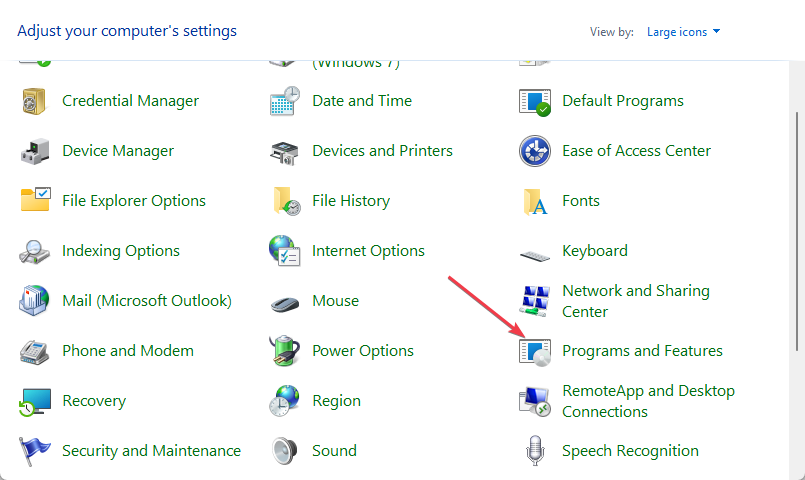Open the Credential Manager safe icon

pyautogui.click(x=35, y=101)
